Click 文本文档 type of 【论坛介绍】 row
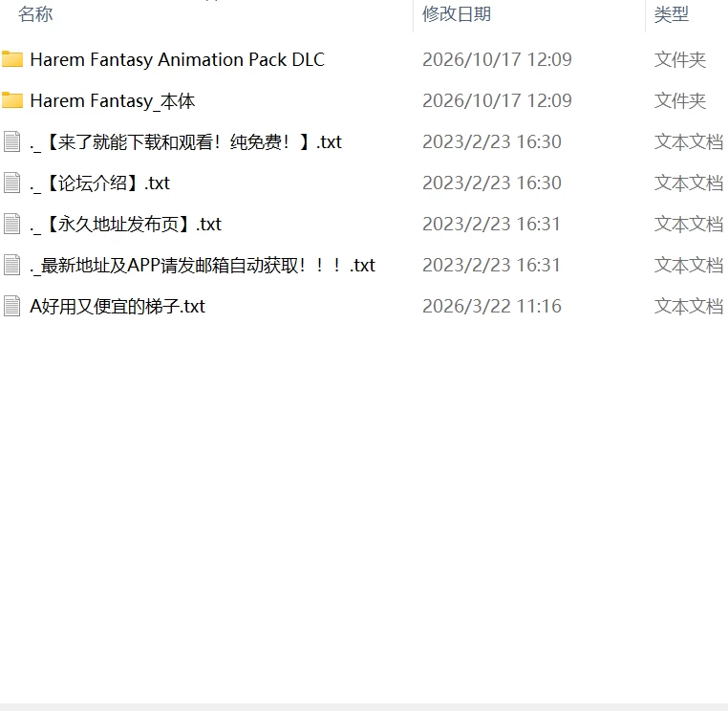 (689, 183)
